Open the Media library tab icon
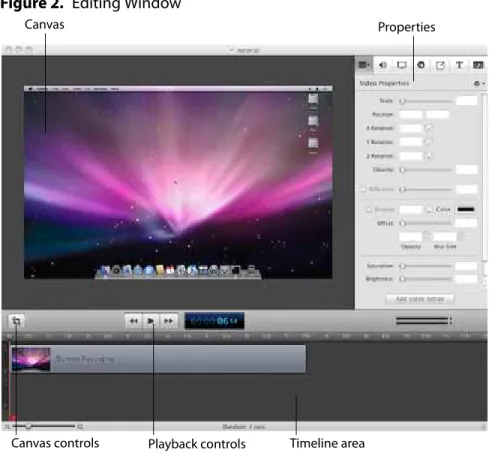 [478, 65]
